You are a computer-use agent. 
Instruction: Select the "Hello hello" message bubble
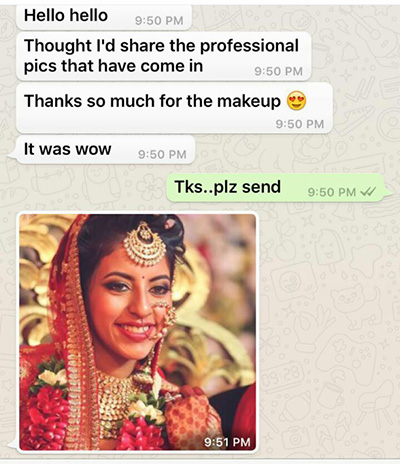[104, 17]
